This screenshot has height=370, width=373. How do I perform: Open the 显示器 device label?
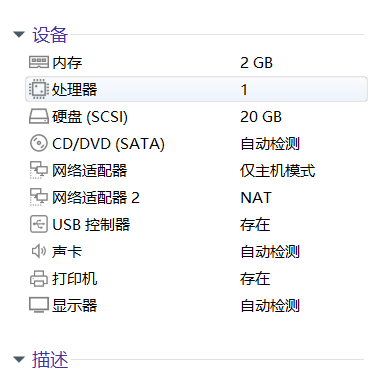(x=74, y=305)
